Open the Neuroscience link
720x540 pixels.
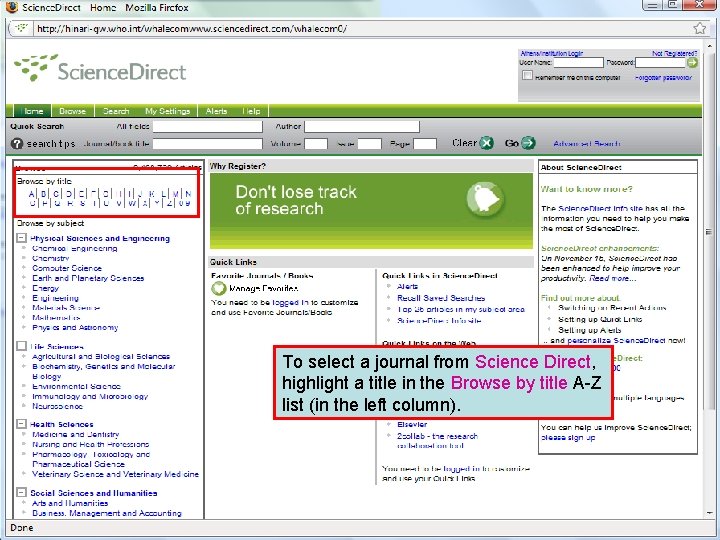pyautogui.click(x=57, y=406)
